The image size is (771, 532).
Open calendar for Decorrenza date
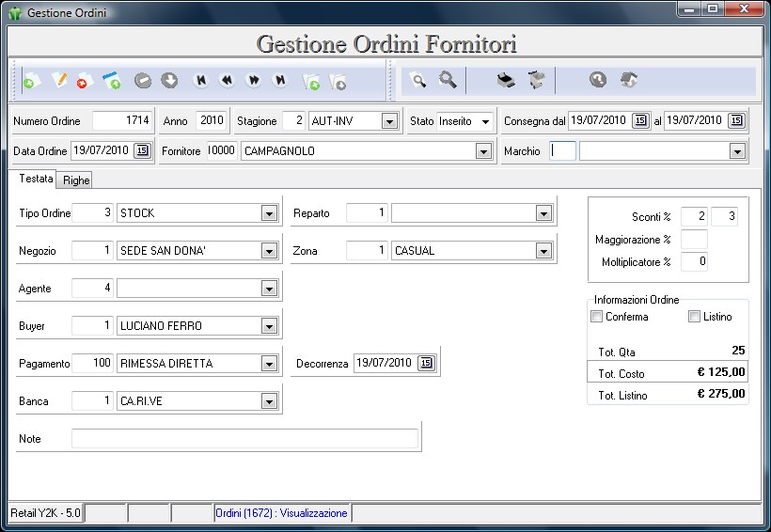click(x=426, y=363)
